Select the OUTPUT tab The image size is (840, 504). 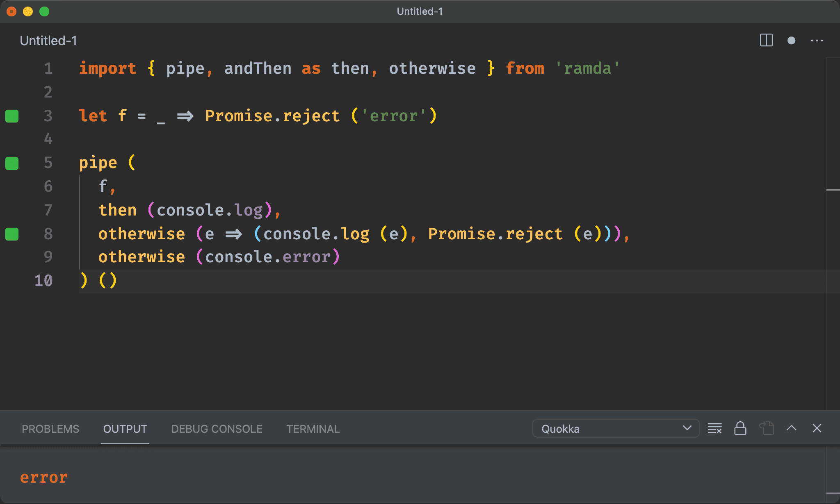click(124, 429)
